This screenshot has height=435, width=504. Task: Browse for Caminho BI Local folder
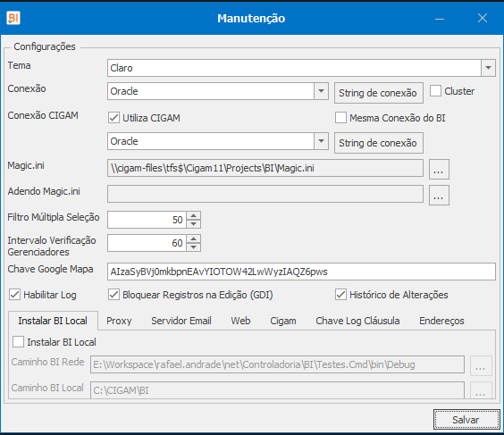[x=481, y=390]
